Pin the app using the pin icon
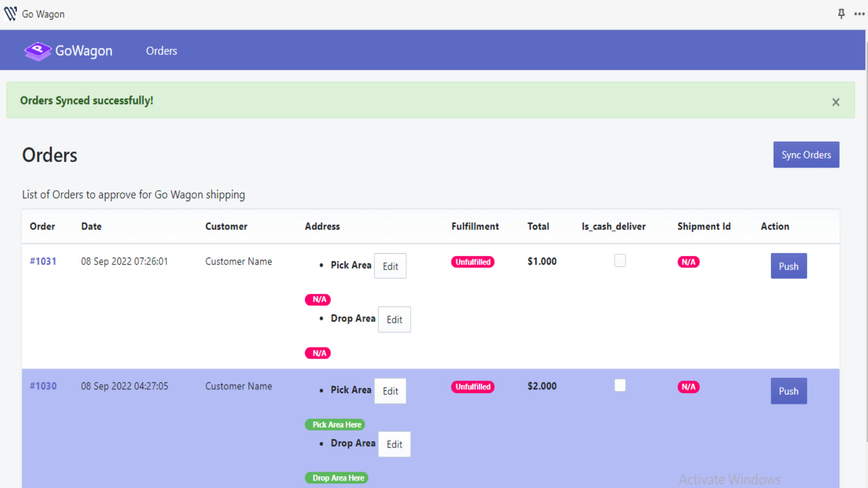Screen dimensions: 868x488 click(841, 14)
